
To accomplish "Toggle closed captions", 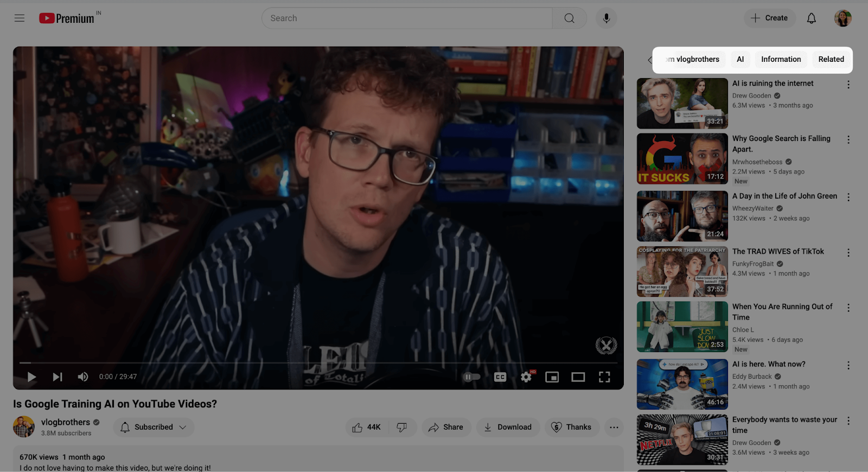I will click(500, 377).
